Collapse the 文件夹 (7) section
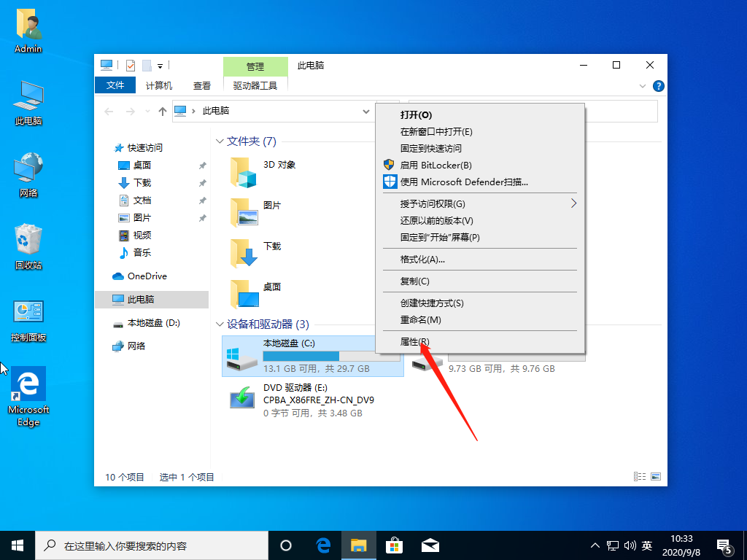 [x=220, y=141]
